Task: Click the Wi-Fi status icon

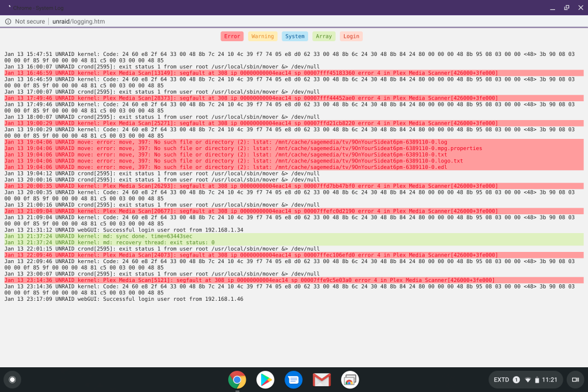Action: tap(527, 380)
